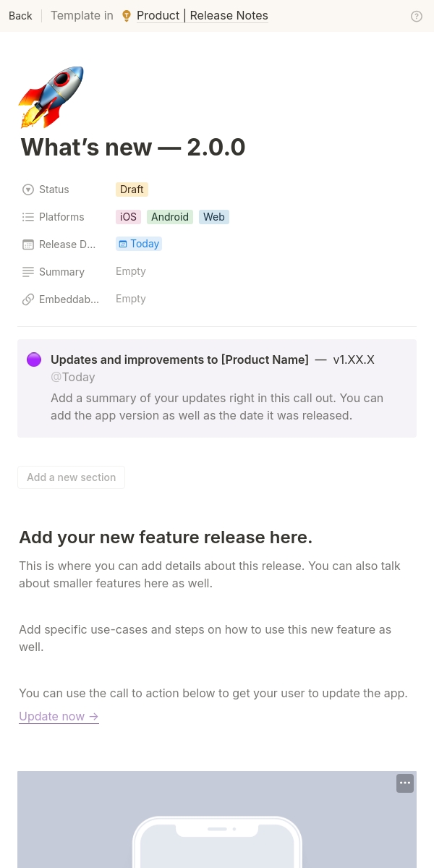The width and height of the screenshot is (434, 868).
Task: Open the Draft status dropdown
Action: 132,190
